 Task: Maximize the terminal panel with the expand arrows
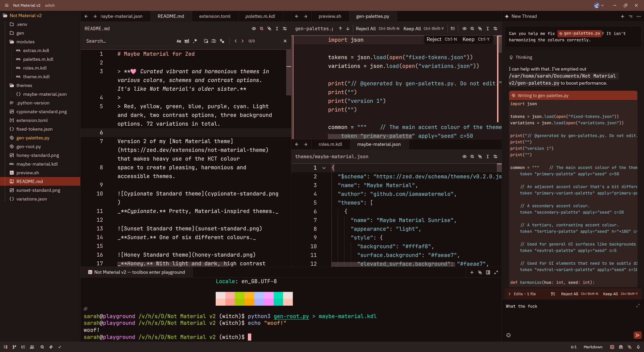[x=496, y=272]
